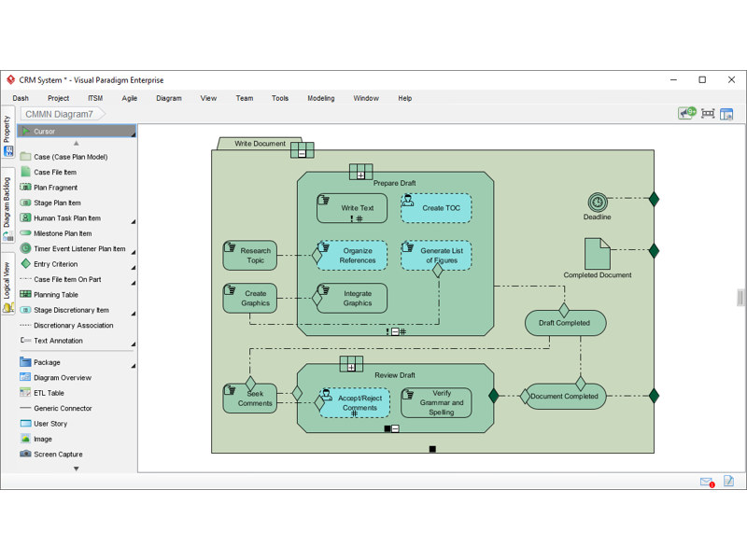Expand Stage Discretionary Item variants arrow
Screen dimensions: 747x560
pos(134,313)
